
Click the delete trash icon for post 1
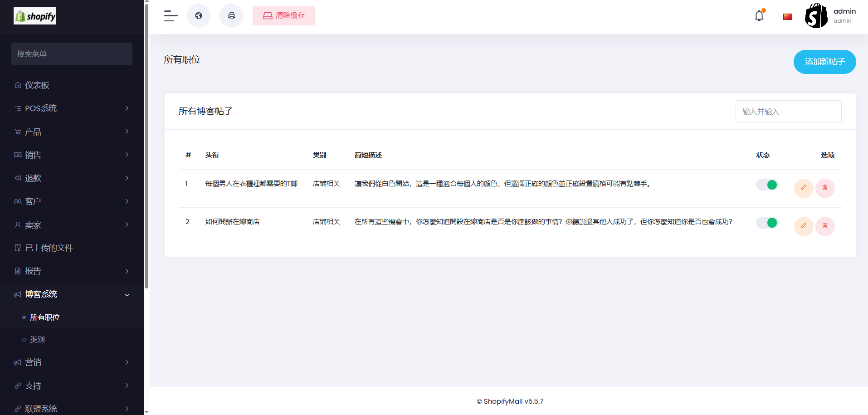[824, 188]
